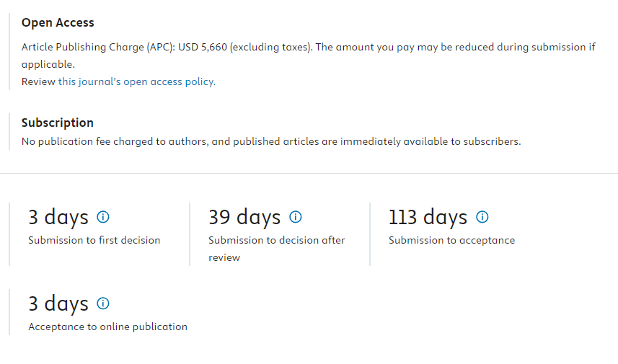618x364 pixels.
Task: Click the no publication fee subscription sentence
Action: point(271,141)
